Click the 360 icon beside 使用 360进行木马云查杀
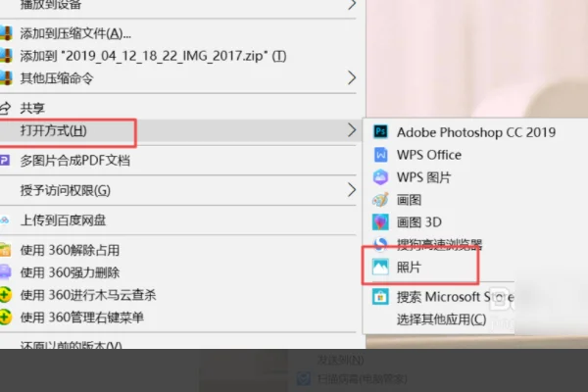The width and height of the screenshot is (588, 392). click(5, 295)
